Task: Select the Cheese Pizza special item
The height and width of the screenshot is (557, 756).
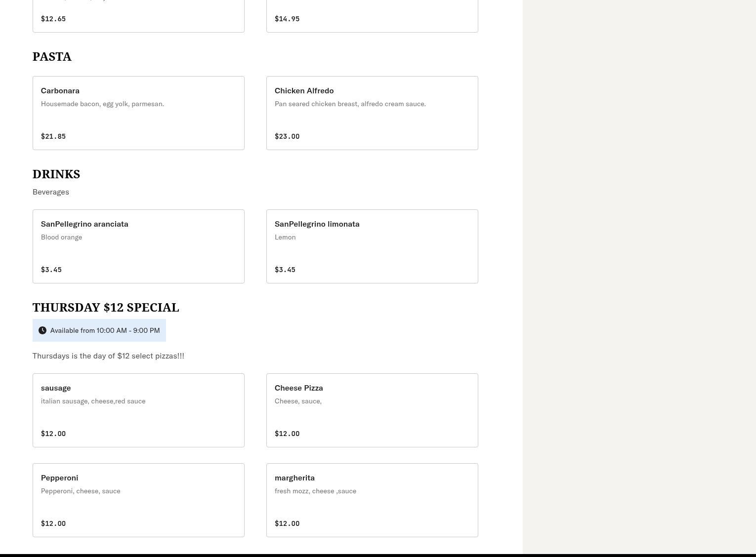Action: (372, 410)
